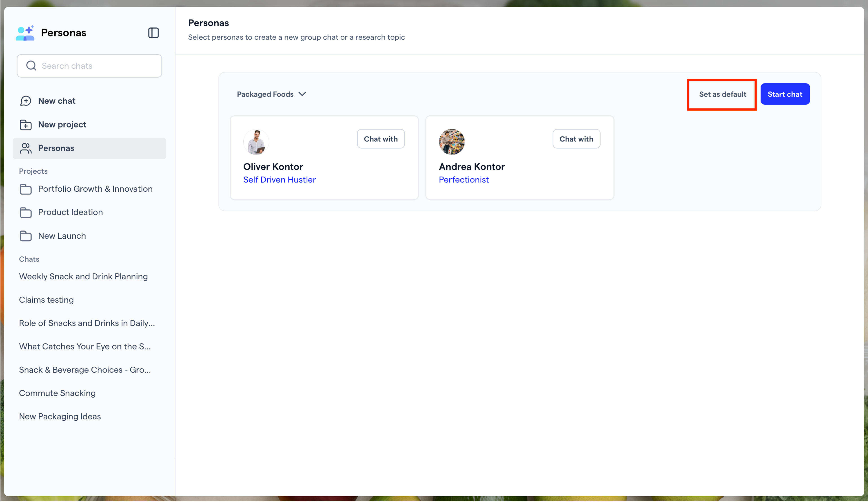Chat with Oliver Kontor
This screenshot has width=868, height=502.
[381, 139]
